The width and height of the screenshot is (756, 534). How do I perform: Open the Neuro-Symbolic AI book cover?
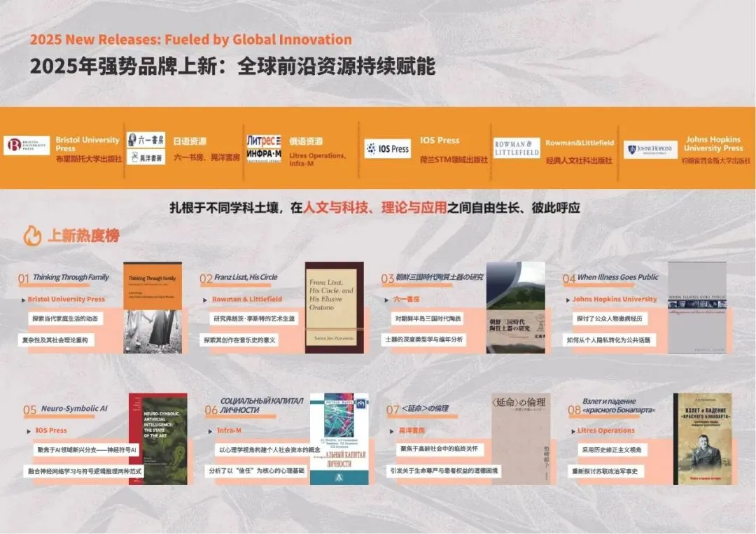[x=158, y=439]
